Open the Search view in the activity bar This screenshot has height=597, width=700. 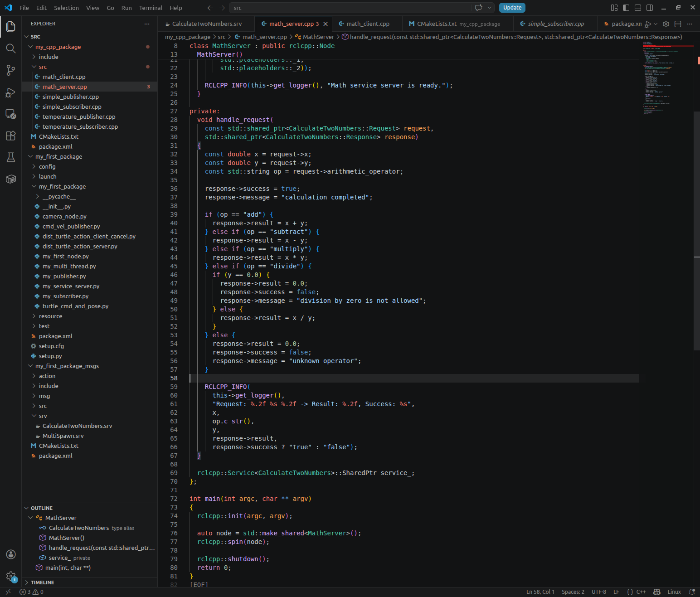[11, 49]
